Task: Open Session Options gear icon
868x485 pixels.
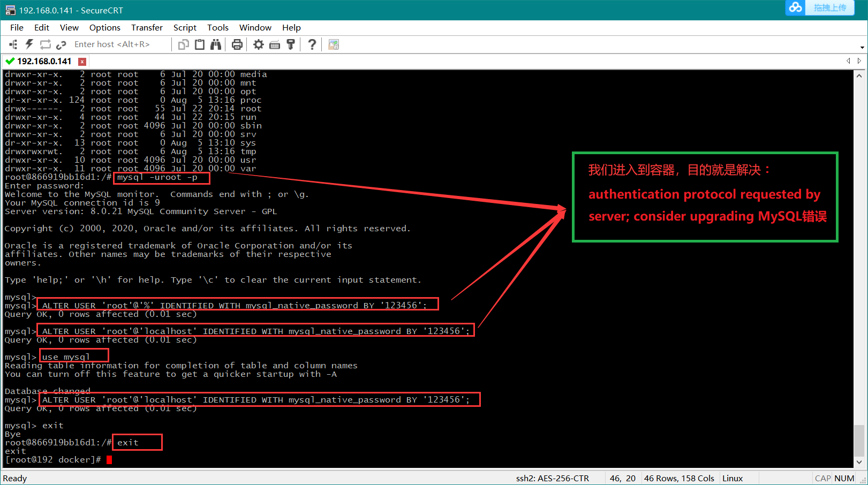Action: click(259, 44)
